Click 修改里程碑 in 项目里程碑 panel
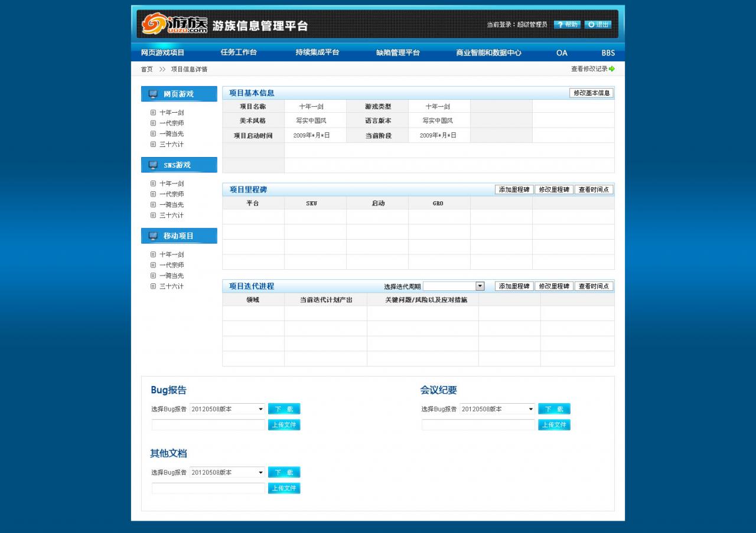 point(554,189)
